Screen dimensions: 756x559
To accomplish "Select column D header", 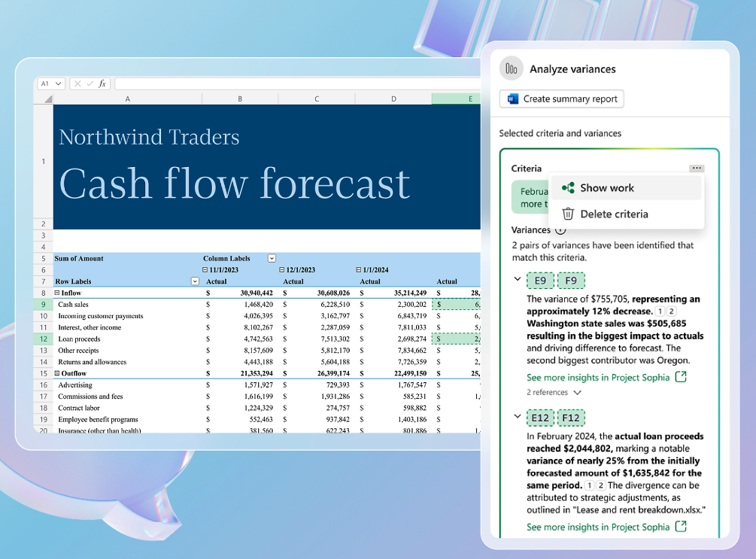I will (x=393, y=99).
